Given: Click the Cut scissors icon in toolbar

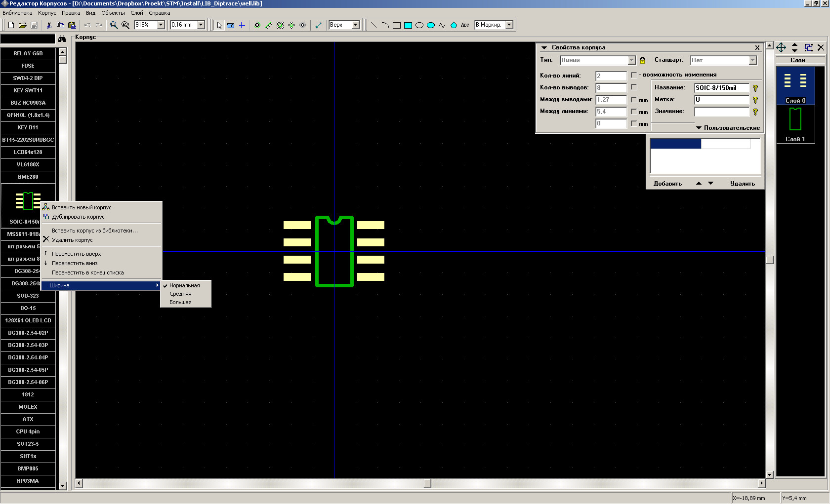Looking at the screenshot, I should (49, 25).
